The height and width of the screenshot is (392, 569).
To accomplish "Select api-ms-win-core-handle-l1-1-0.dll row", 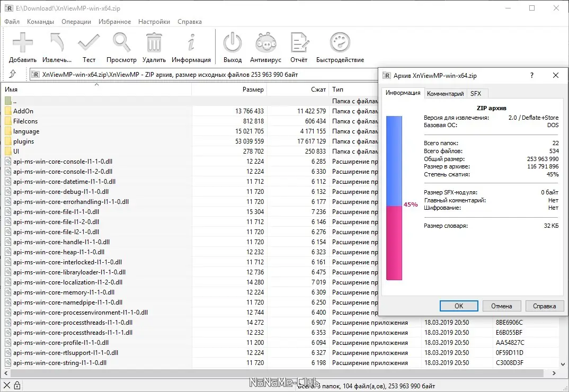I will [x=190, y=242].
